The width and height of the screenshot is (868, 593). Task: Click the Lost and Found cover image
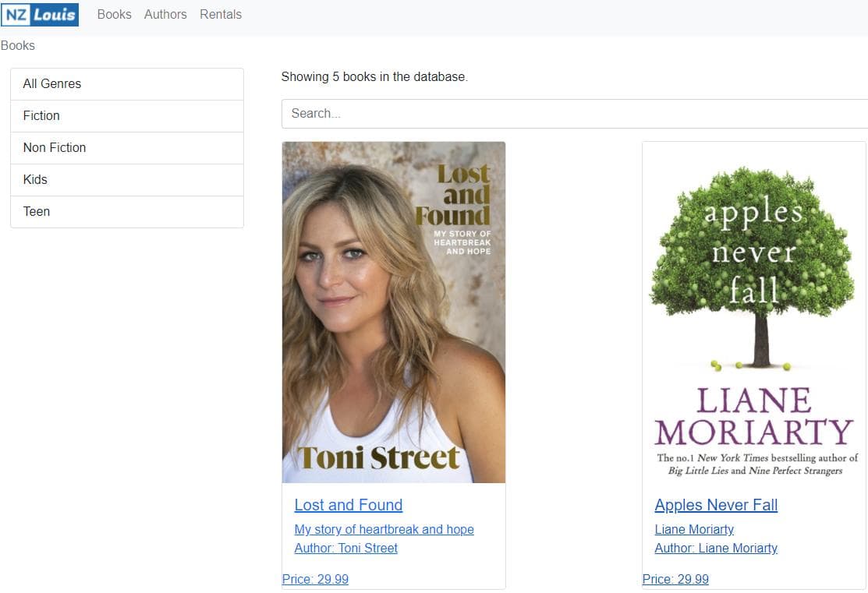click(x=393, y=311)
